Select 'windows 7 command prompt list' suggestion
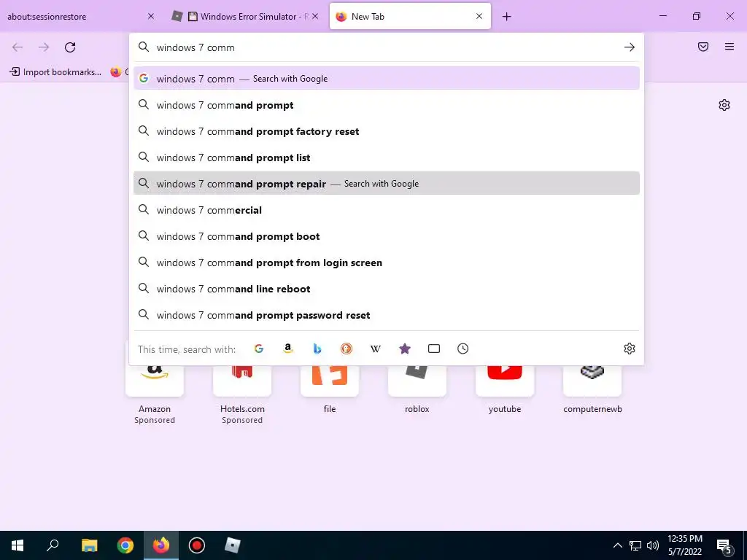Screen dimensions: 747x560 (387, 157)
